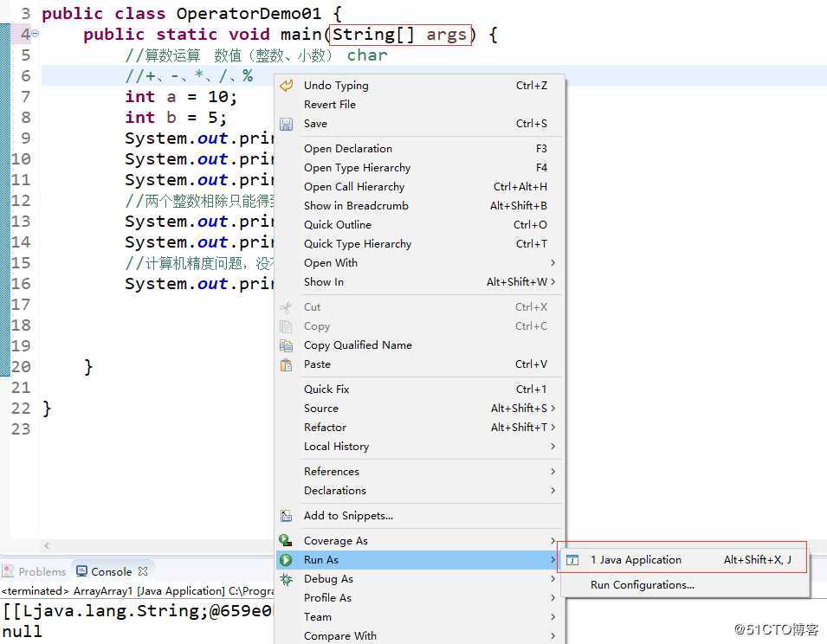Select Open Call Hierarchy

(420, 187)
